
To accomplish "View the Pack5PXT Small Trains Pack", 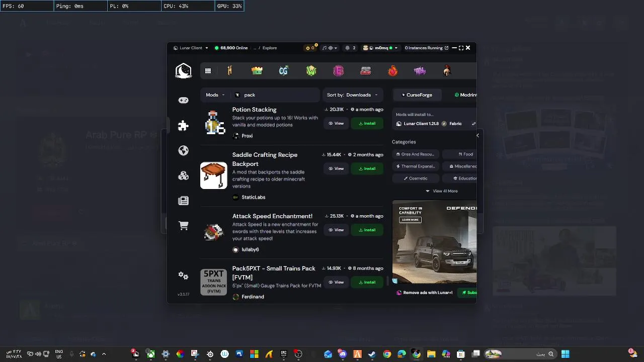I will click(x=336, y=282).
